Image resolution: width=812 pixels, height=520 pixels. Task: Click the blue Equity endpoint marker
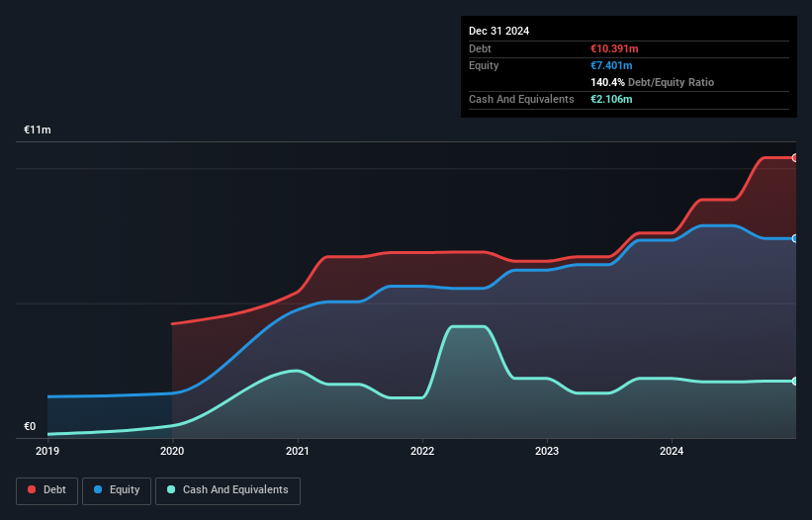[795, 238]
